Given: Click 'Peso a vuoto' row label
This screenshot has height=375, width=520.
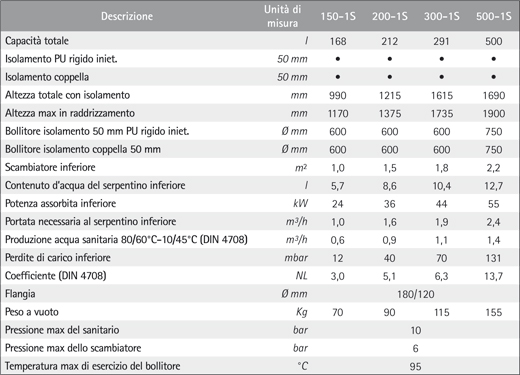Looking at the screenshot, I should click(32, 312).
